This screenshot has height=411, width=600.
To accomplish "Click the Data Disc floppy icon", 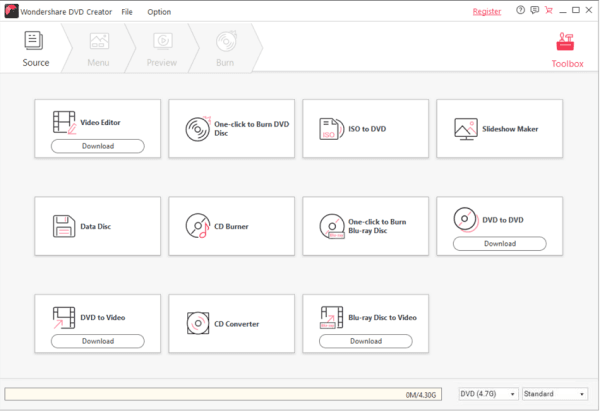I will 64,226.
